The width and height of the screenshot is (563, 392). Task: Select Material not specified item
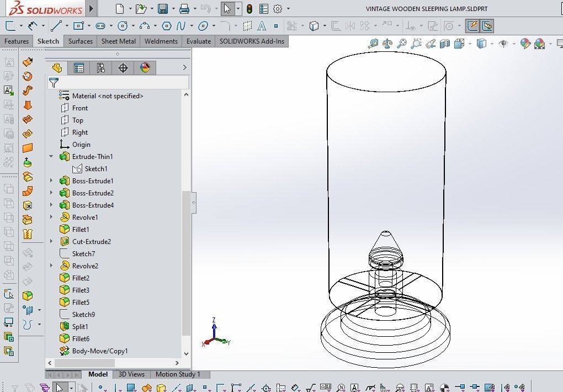pyautogui.click(x=108, y=96)
